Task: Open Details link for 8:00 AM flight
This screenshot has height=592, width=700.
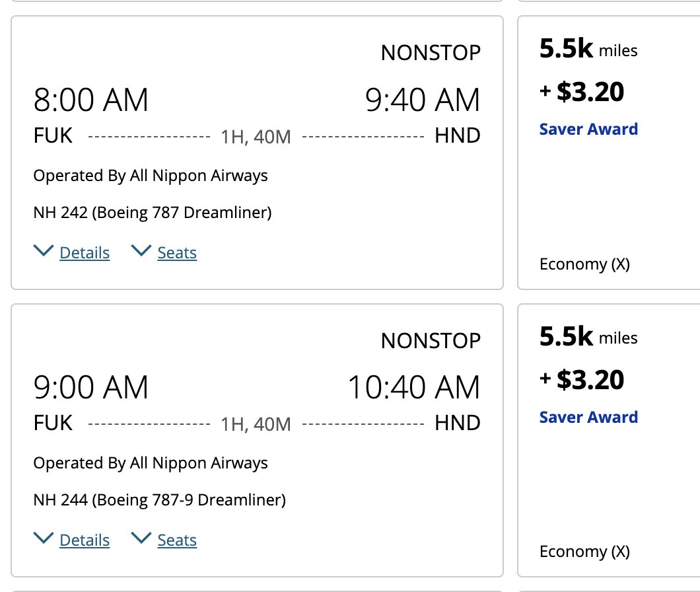Action: [85, 253]
